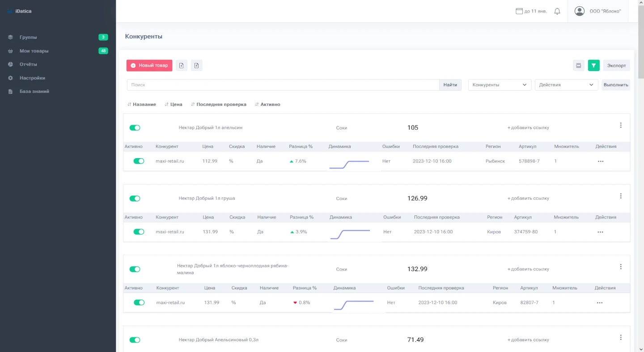Click the Найти search button
Image resolution: width=644 pixels, height=352 pixels.
[450, 85]
